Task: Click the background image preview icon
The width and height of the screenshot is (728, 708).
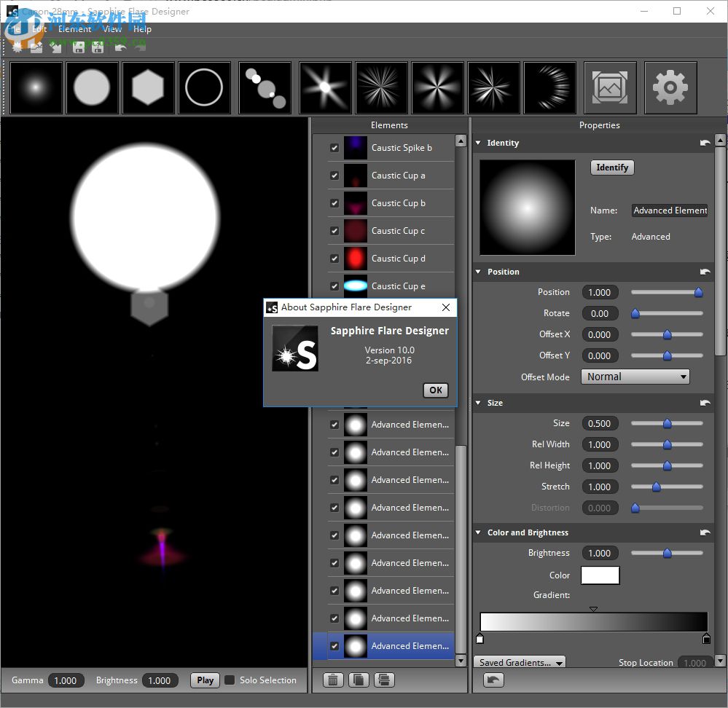Action: 610,88
